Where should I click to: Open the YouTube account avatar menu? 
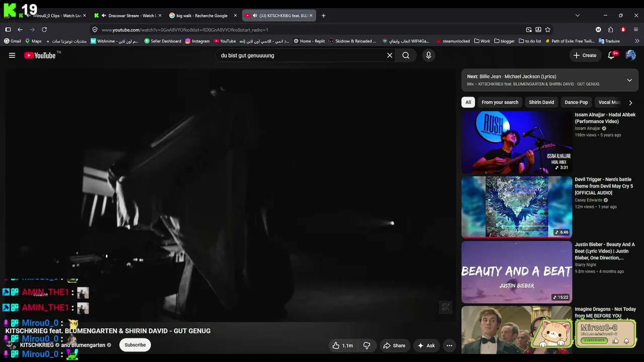[630, 55]
